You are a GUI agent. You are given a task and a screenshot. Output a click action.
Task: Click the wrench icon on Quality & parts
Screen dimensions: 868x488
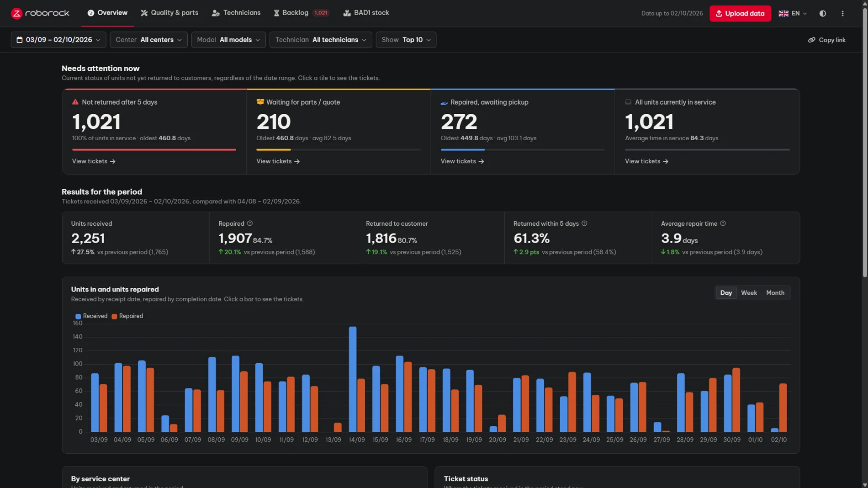tap(144, 13)
